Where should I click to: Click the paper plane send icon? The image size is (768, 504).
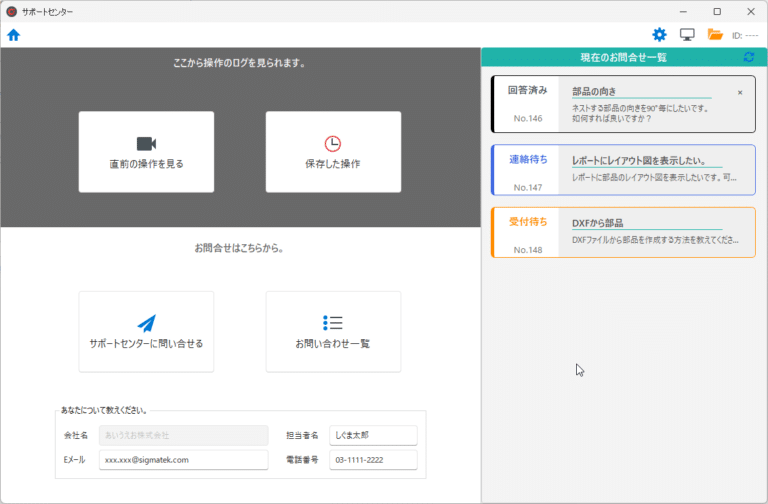coord(146,323)
